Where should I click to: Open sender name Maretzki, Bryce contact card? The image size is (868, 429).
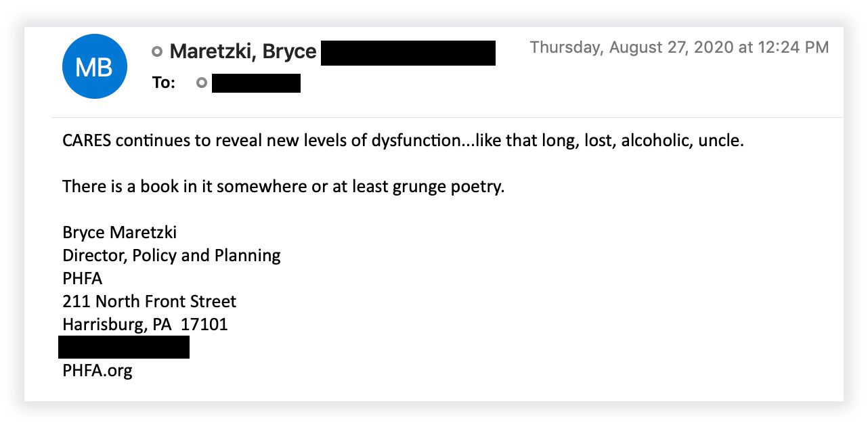(242, 51)
